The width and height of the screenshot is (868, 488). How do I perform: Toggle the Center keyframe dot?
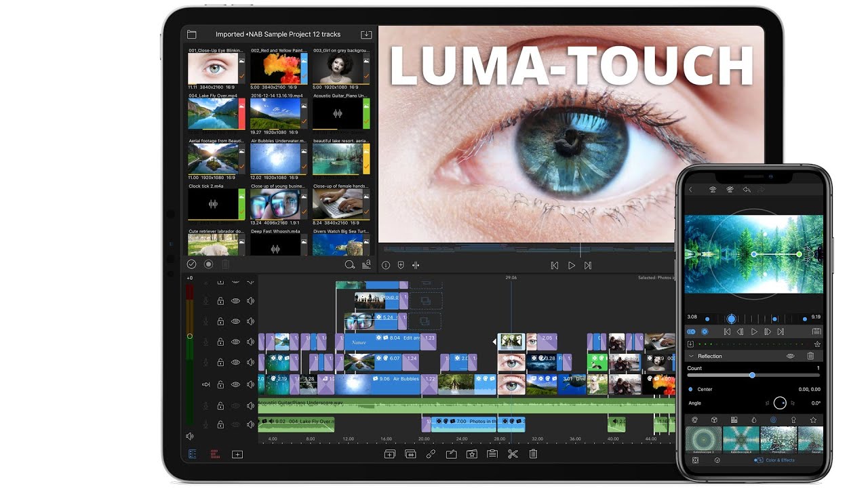point(690,389)
